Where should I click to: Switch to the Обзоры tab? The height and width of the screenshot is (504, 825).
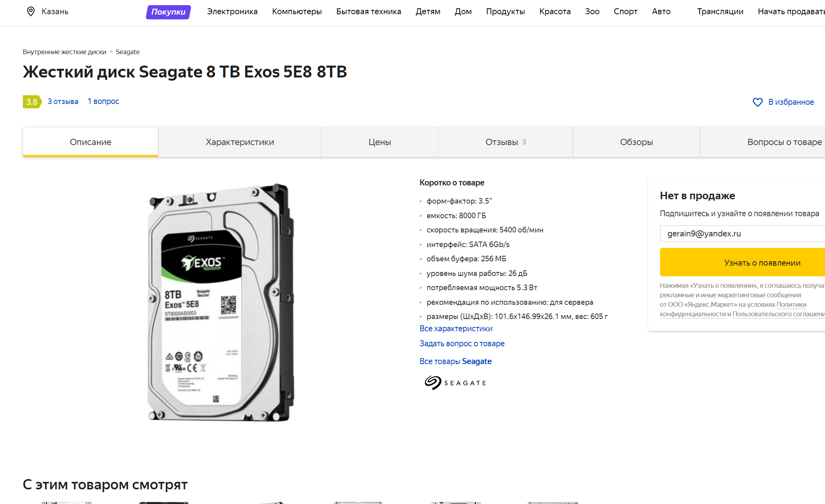click(x=636, y=142)
